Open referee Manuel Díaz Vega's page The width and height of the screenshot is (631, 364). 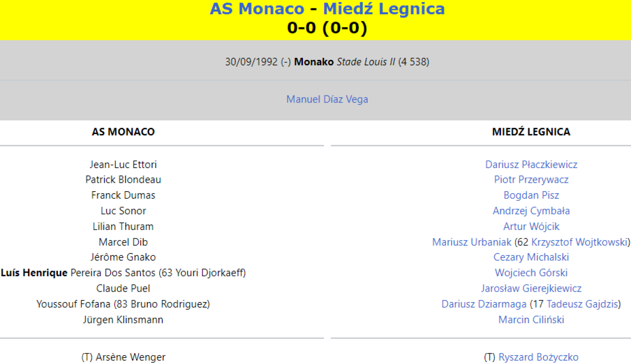pyautogui.click(x=327, y=99)
